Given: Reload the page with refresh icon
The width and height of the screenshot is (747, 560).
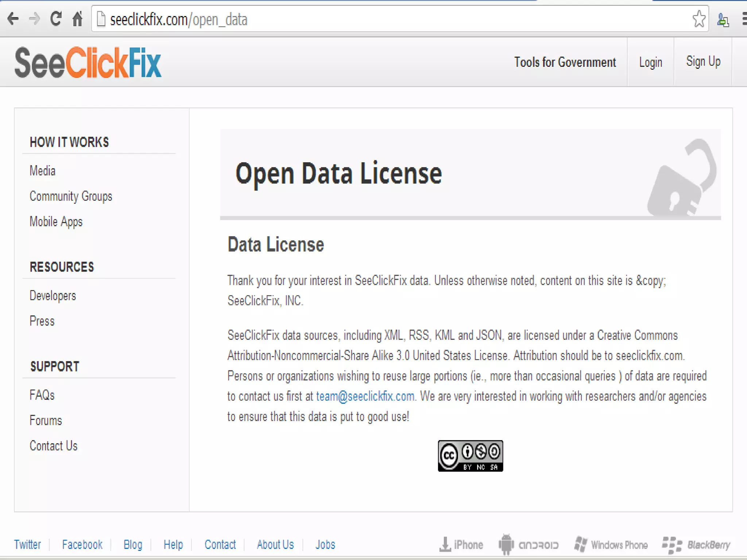Looking at the screenshot, I should 56,19.
